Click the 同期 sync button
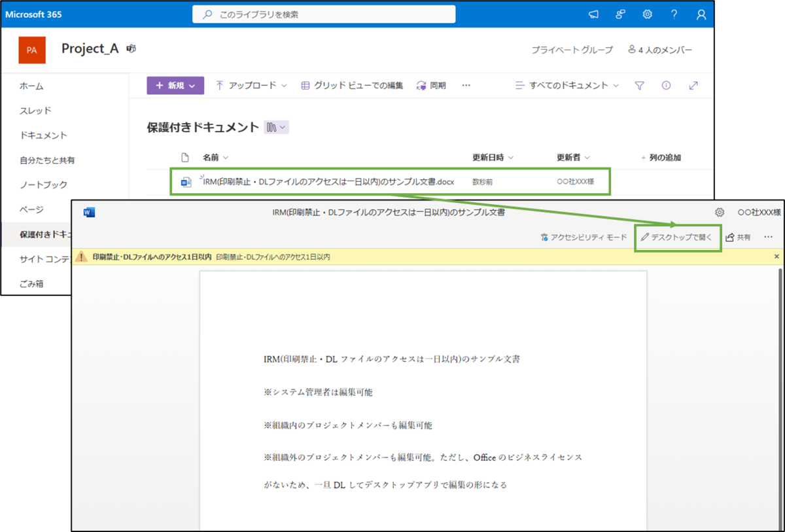The height and width of the screenshot is (532, 785). 431,85
